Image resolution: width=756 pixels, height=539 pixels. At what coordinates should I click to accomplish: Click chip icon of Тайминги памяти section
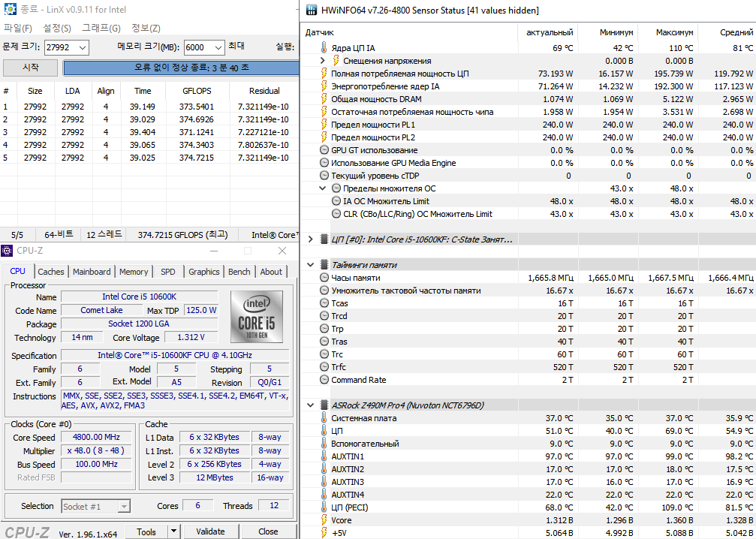pyautogui.click(x=324, y=265)
